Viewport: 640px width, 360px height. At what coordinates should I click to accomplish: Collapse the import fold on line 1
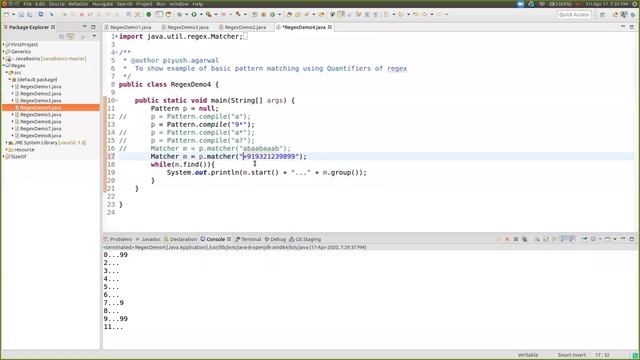click(116, 36)
